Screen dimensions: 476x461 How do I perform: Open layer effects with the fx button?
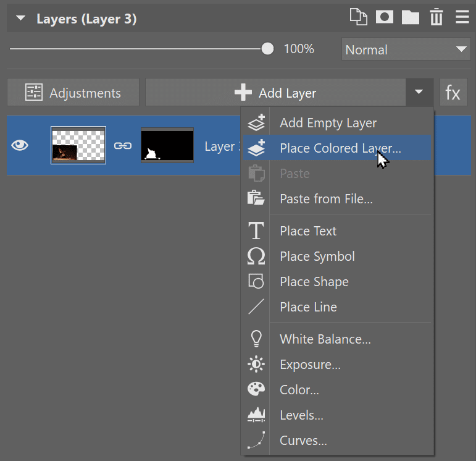453,93
